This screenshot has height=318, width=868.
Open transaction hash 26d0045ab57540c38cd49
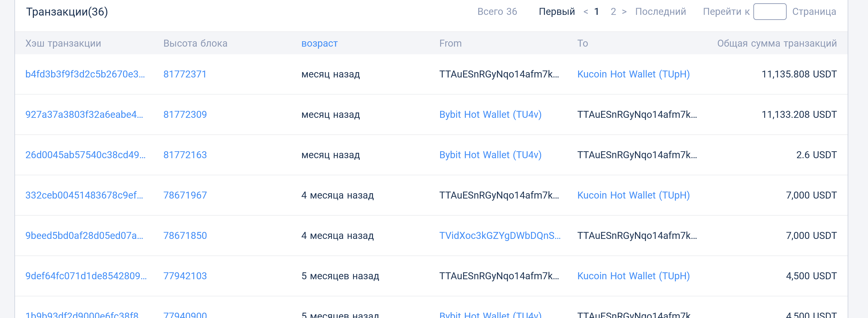(x=85, y=155)
